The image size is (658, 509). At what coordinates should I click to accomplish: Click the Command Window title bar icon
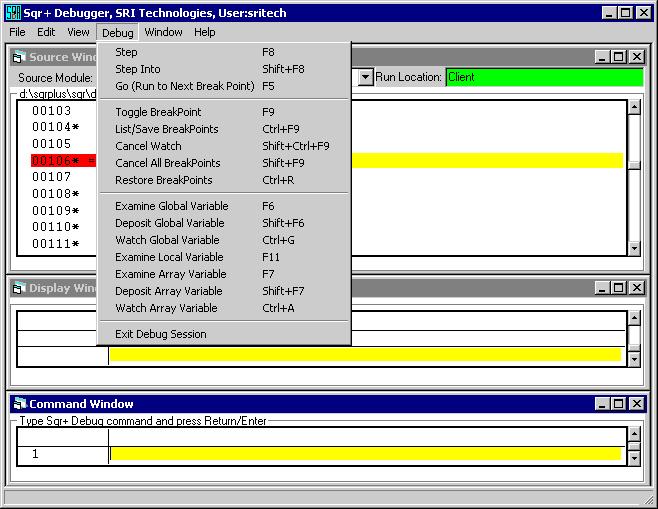(19, 404)
